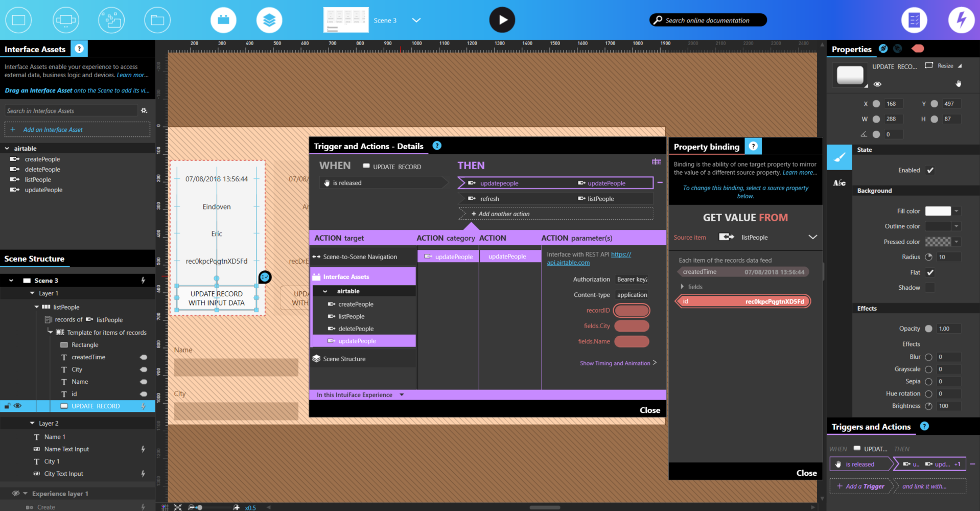Select Scene Structure action target
Screen dimensions: 980x511
tap(363, 359)
